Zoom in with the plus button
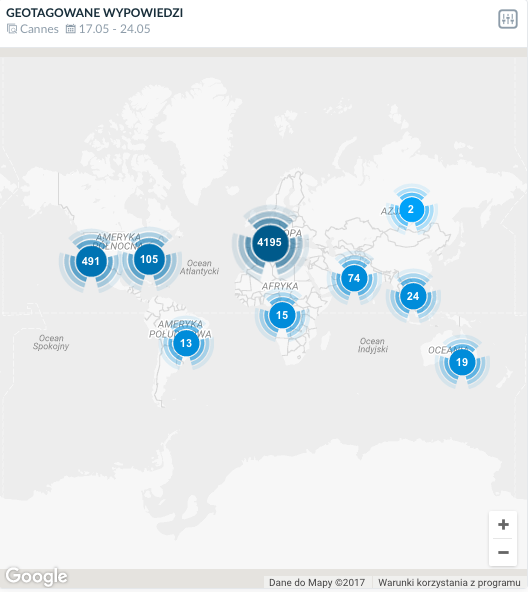This screenshot has width=528, height=592. pos(503,524)
